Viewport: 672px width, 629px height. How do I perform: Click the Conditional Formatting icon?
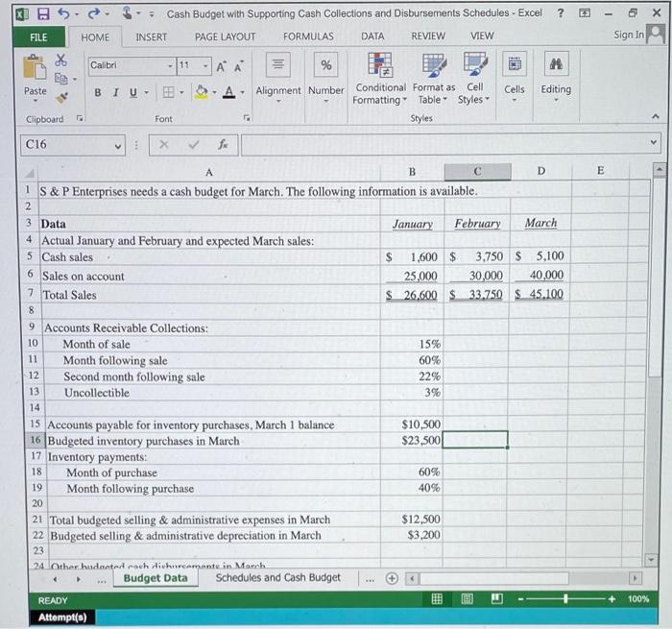(x=380, y=64)
